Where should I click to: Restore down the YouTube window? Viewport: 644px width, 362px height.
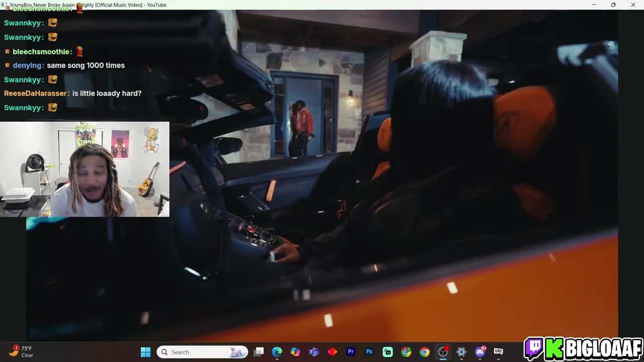613,5
